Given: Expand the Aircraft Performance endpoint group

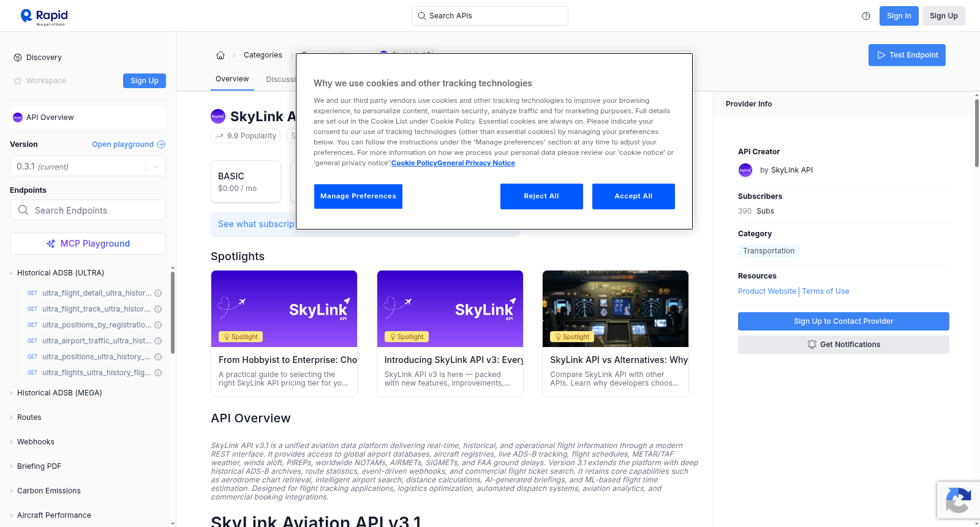Looking at the screenshot, I should click(x=11, y=515).
